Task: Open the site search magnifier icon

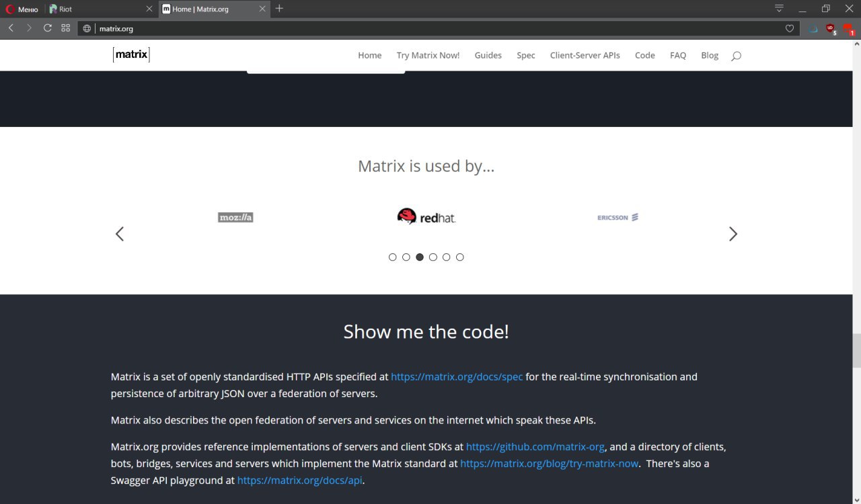Action: click(x=736, y=56)
